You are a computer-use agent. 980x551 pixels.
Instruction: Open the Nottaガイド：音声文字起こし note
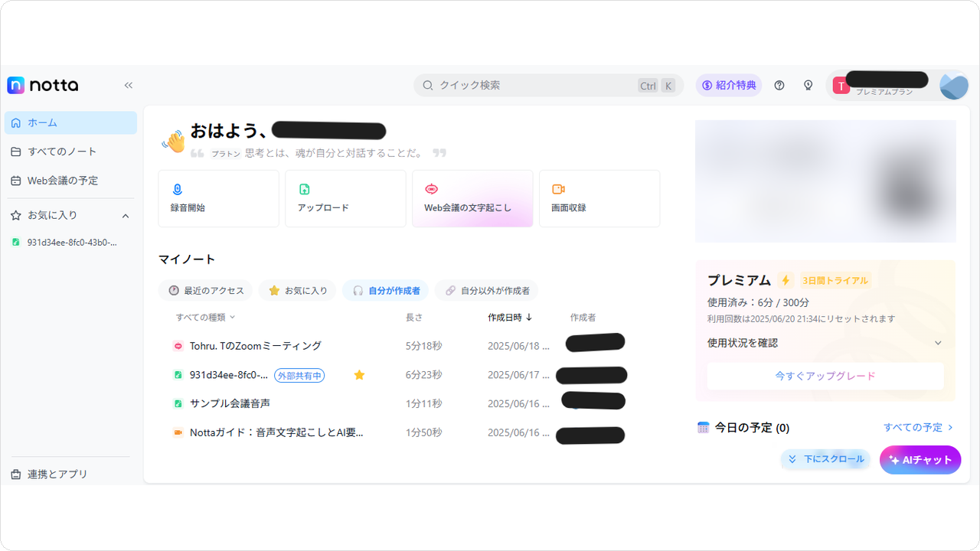point(276,432)
